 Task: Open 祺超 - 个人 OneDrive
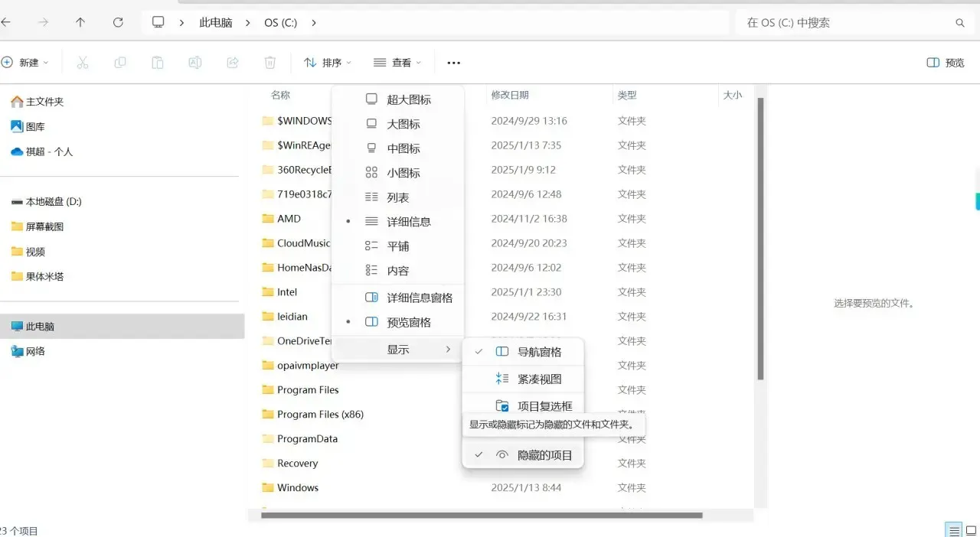pos(42,151)
